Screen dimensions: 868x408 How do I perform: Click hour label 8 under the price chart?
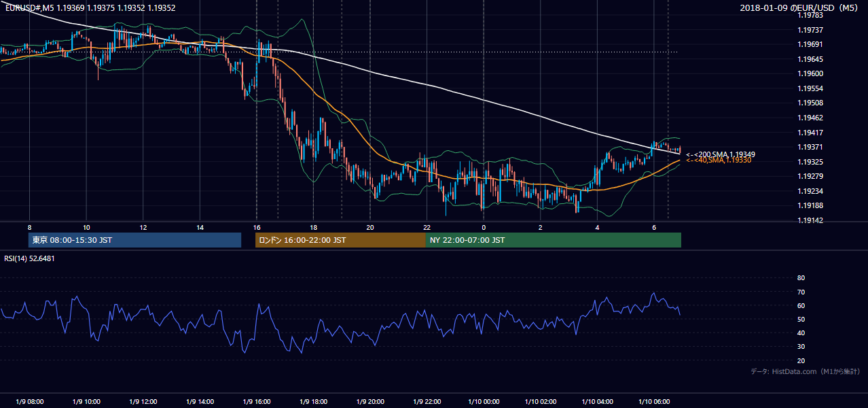tap(29, 227)
